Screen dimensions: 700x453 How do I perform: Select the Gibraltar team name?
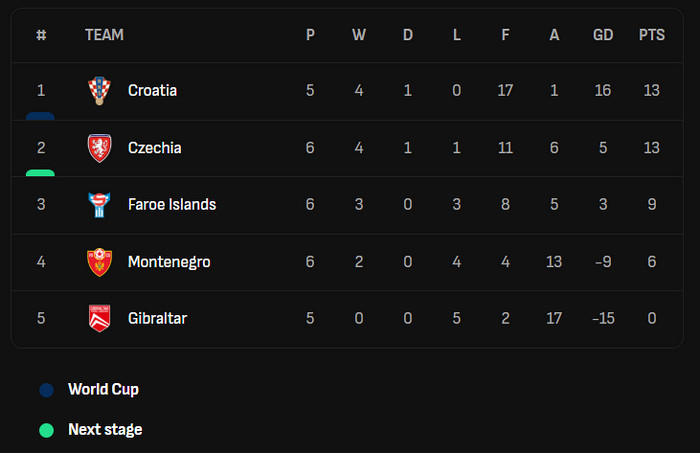157,319
